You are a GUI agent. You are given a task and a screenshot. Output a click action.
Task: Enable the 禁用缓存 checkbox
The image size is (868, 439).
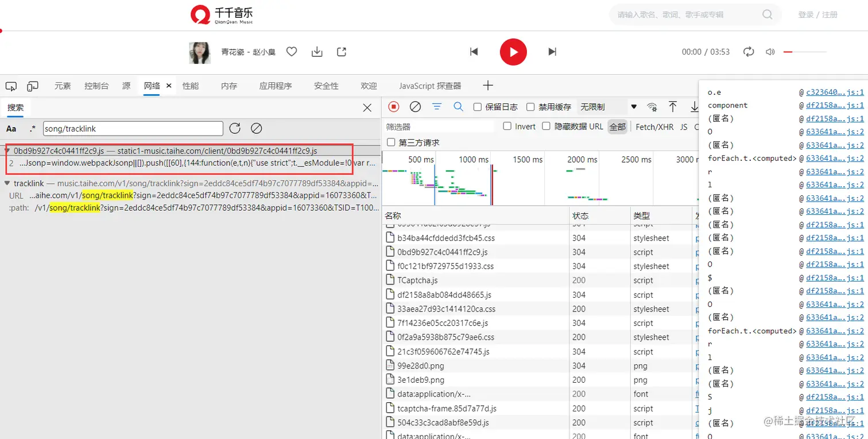pyautogui.click(x=530, y=107)
